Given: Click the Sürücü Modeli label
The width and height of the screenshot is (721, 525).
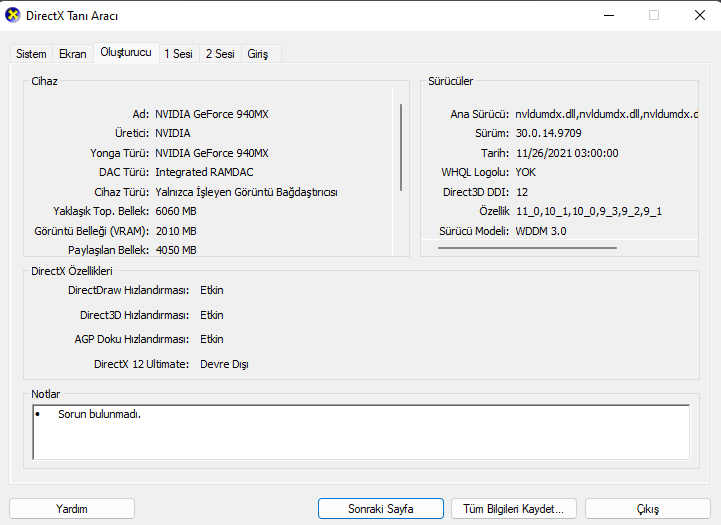Looking at the screenshot, I should point(474,231).
